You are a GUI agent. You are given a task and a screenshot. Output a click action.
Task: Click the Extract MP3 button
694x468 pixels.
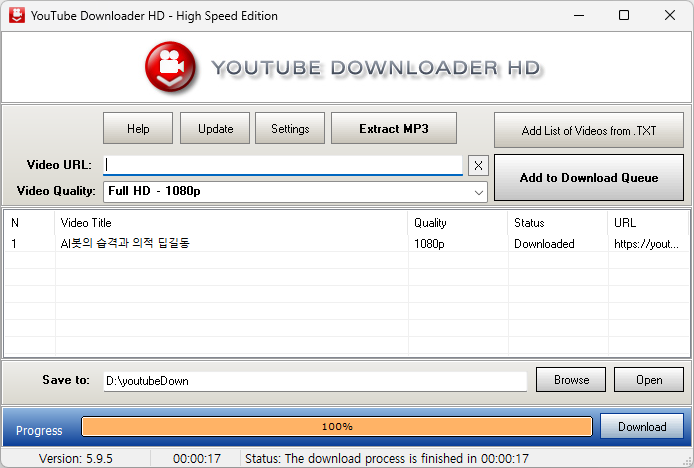click(x=394, y=128)
